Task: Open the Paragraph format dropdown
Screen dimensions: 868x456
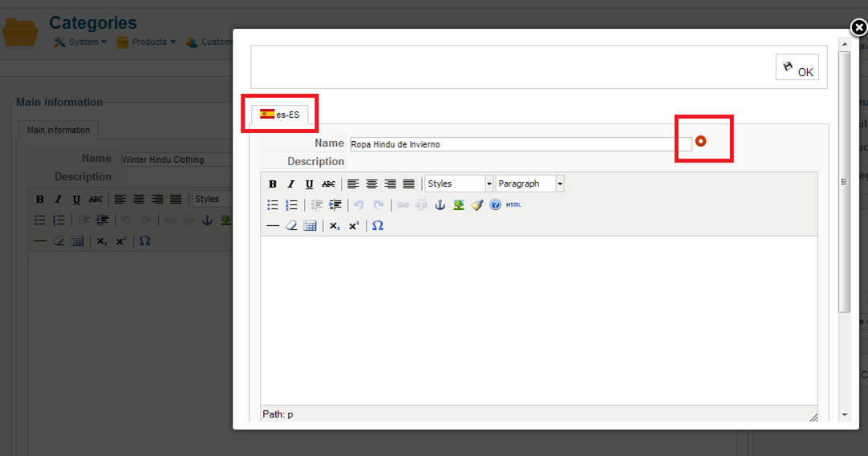Action: [529, 184]
